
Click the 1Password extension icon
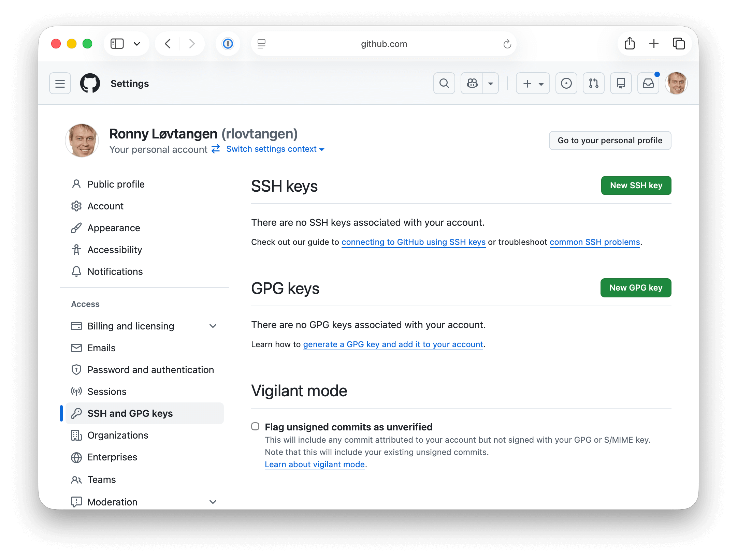pos(228,44)
